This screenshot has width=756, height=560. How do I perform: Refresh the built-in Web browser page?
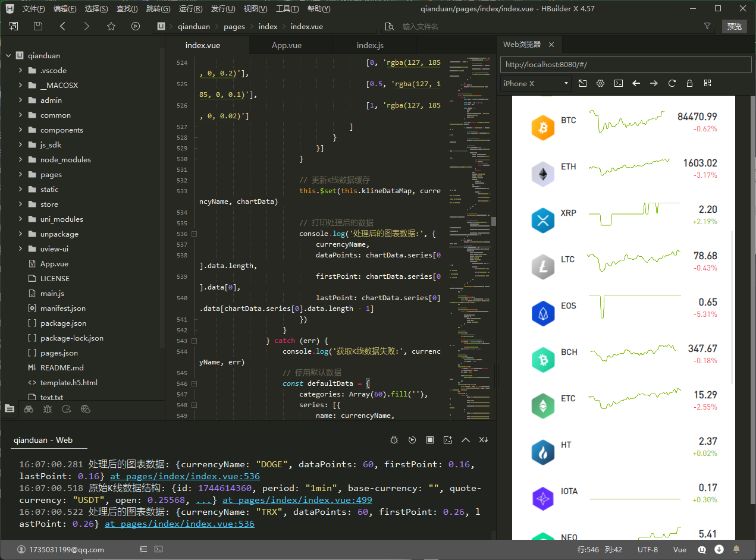[672, 83]
